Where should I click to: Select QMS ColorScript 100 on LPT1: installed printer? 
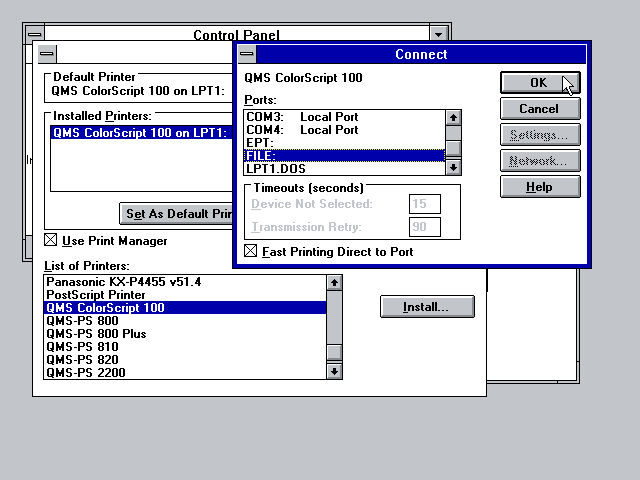(x=141, y=133)
